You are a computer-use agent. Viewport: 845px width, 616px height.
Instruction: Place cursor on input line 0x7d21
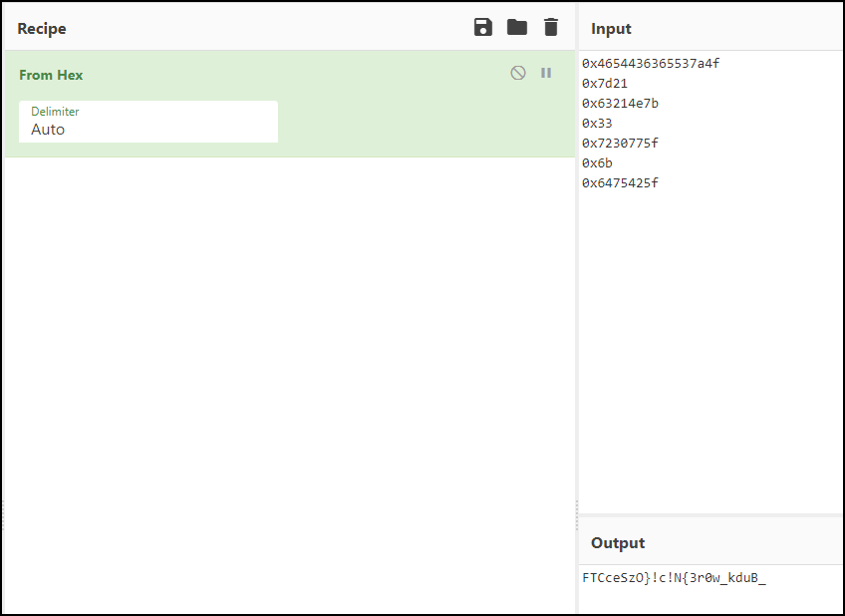click(605, 84)
